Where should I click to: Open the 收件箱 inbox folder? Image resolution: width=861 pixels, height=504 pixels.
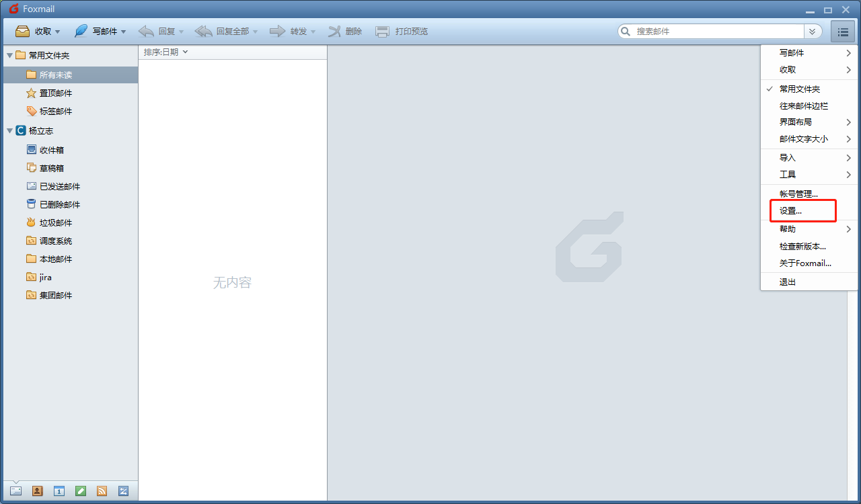click(x=70, y=150)
